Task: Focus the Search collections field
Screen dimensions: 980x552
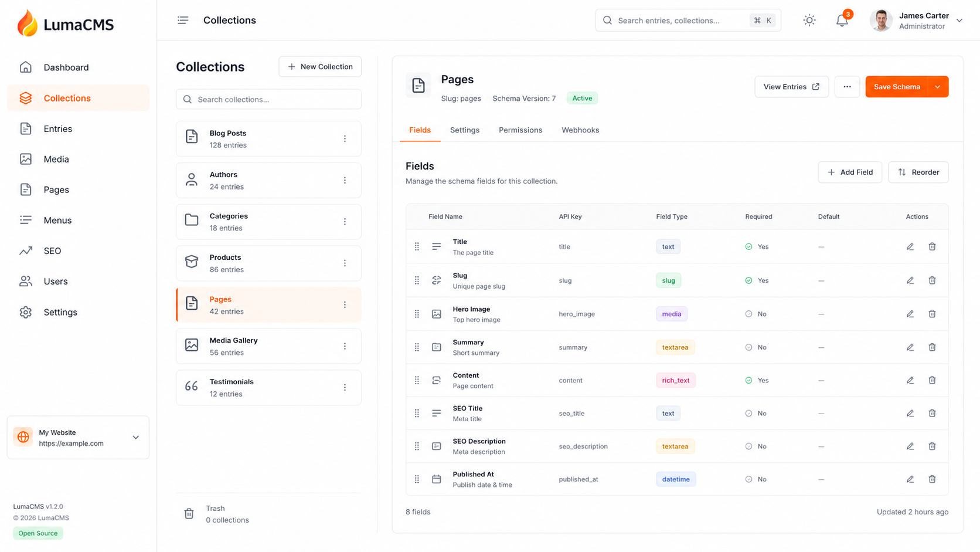Action: (268, 99)
